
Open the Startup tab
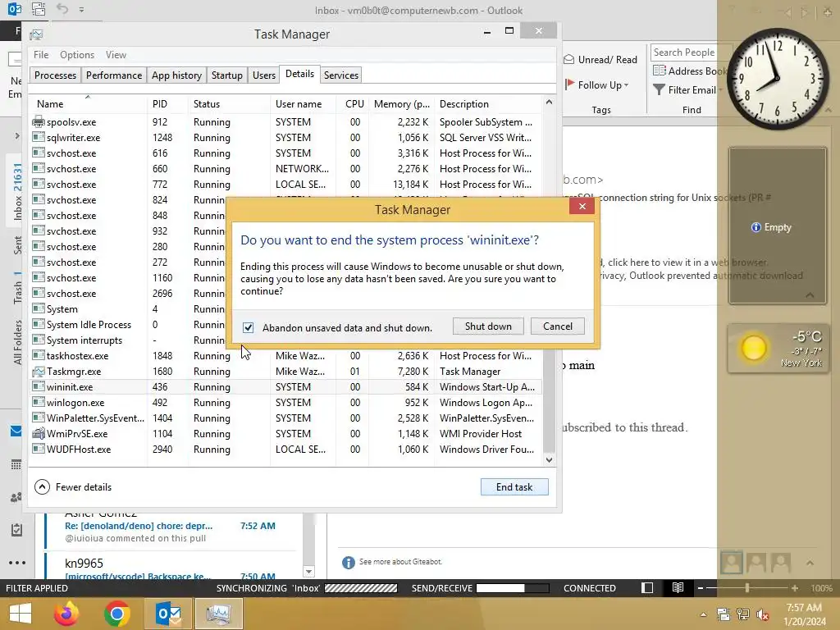click(227, 75)
